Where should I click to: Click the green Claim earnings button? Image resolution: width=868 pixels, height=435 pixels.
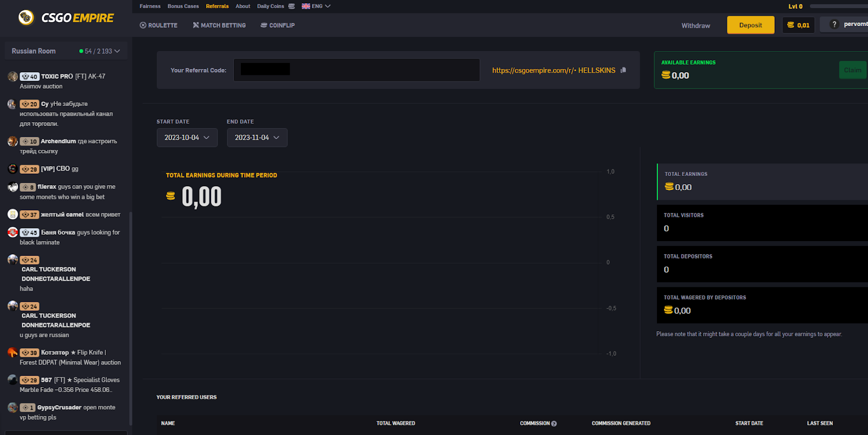pyautogui.click(x=853, y=70)
